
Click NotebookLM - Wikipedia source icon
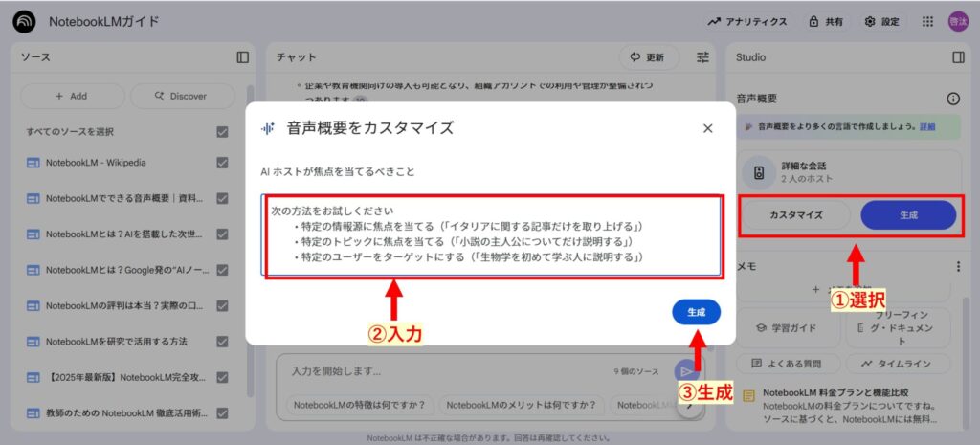tap(33, 163)
